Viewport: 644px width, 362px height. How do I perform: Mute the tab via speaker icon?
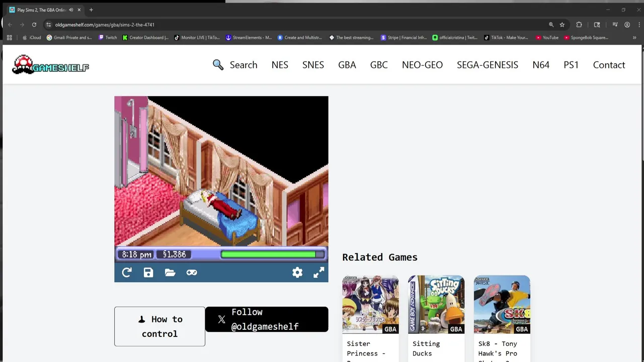tap(71, 10)
